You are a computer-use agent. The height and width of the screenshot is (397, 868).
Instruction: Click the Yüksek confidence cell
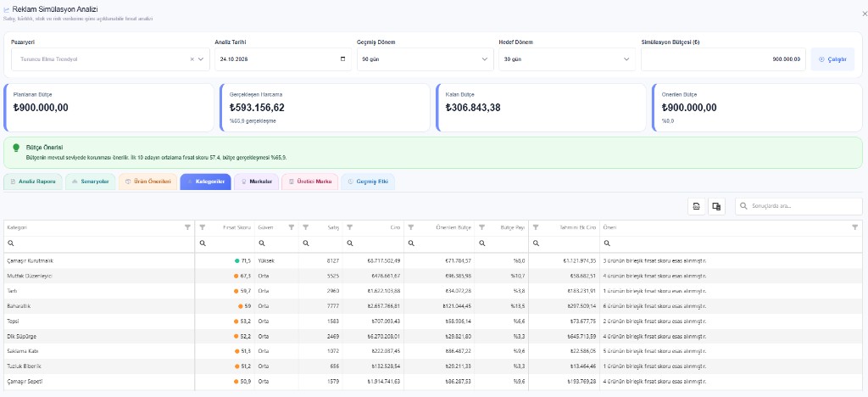tap(277, 260)
